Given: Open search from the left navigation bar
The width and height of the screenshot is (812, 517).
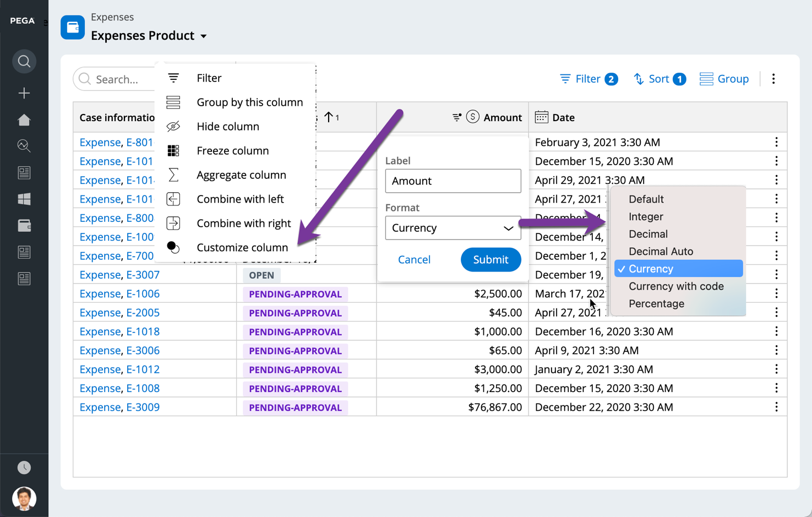Looking at the screenshot, I should point(24,61).
